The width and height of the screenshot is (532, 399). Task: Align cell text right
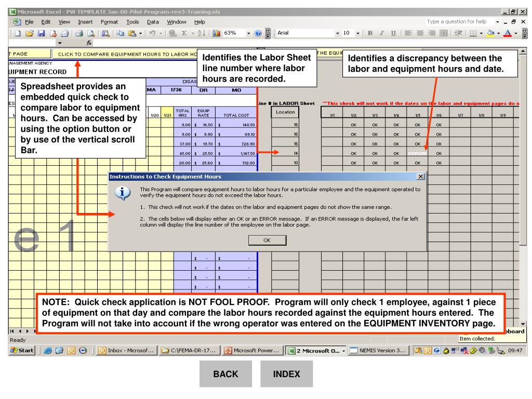tap(432, 33)
